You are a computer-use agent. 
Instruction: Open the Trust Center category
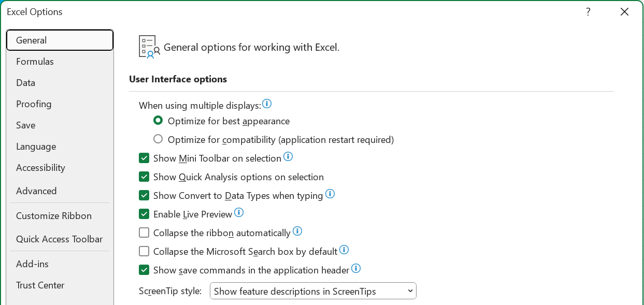(x=40, y=285)
